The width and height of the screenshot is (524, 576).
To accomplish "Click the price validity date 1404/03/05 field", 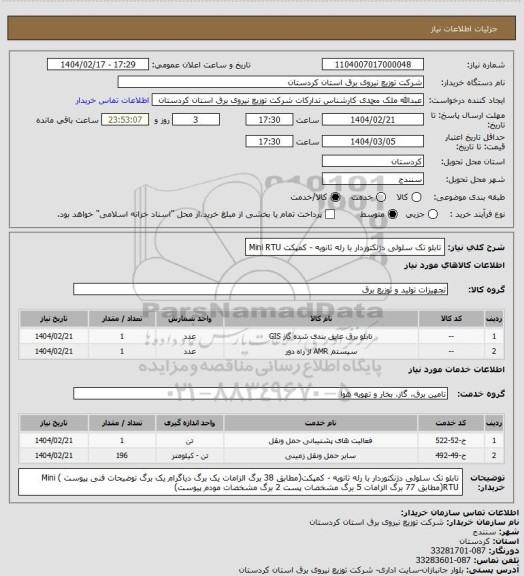I will coord(373,141).
